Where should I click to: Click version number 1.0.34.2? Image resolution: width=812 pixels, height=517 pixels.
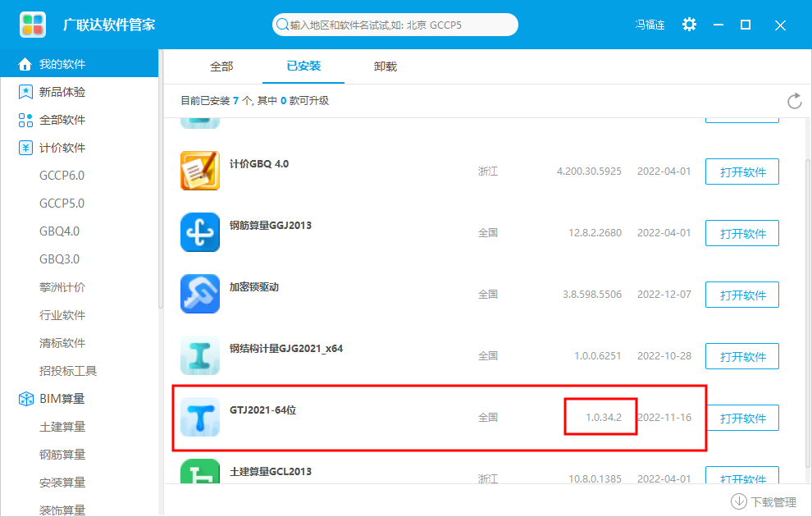604,418
